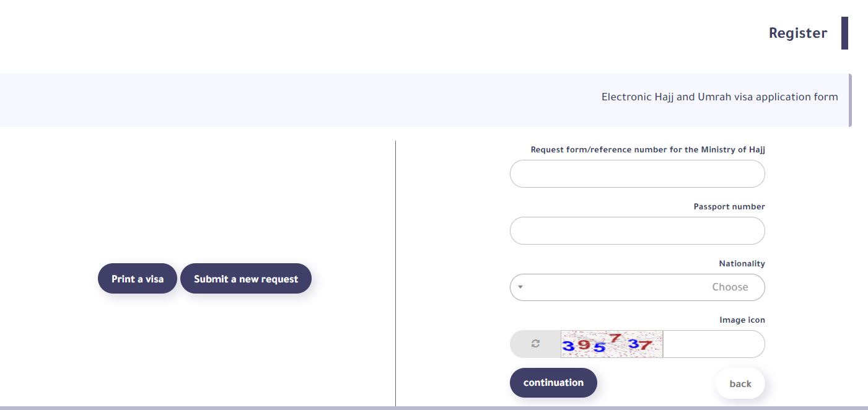Click the Passport number label
Screen dimensions: 868x410
tap(729, 207)
